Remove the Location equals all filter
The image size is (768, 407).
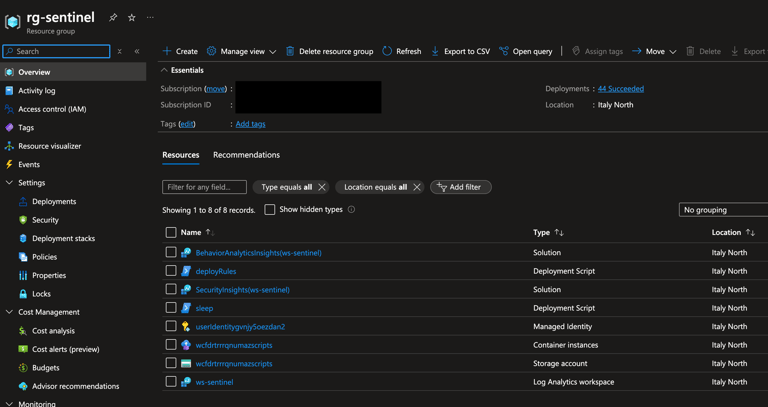417,187
